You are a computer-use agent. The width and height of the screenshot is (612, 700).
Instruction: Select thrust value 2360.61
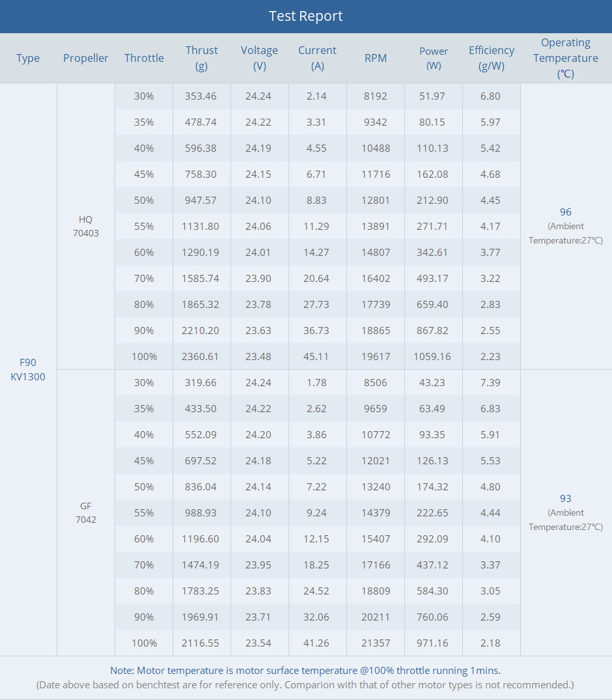click(201, 356)
